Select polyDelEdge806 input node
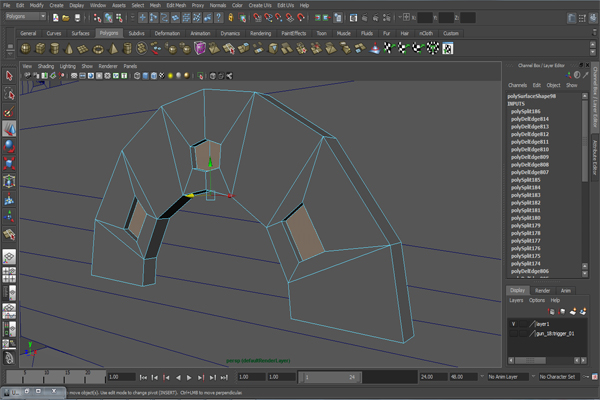Image resolution: width=600 pixels, height=400 pixels. pyautogui.click(x=530, y=271)
